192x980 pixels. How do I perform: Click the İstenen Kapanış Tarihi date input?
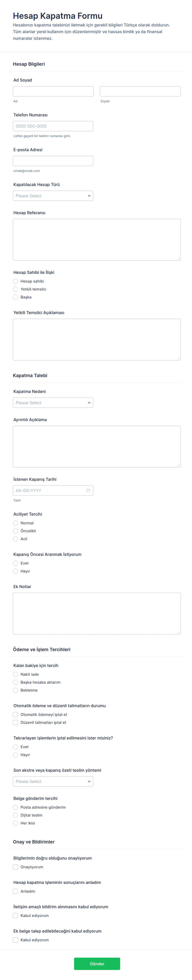pos(49,490)
